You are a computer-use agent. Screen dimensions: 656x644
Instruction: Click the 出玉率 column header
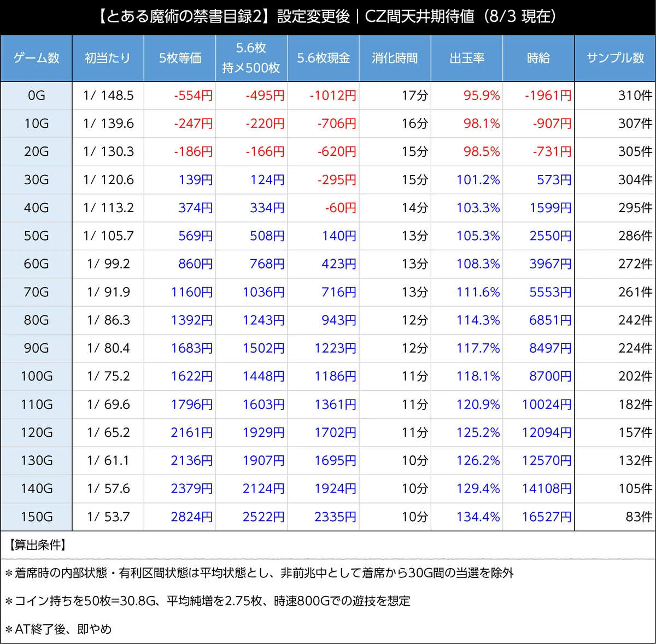tap(467, 58)
